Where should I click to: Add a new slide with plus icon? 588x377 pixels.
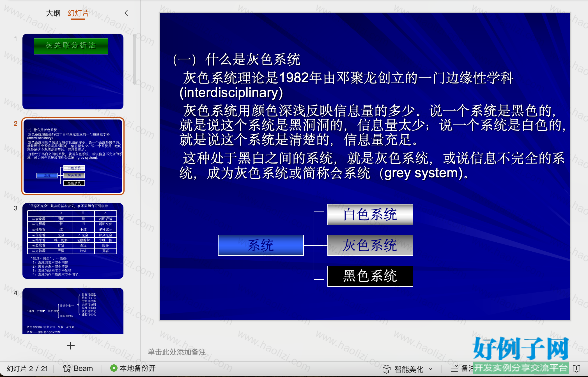tap(71, 346)
